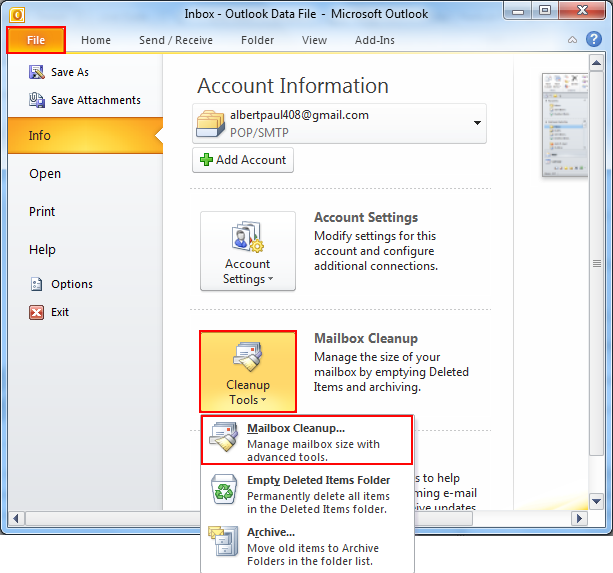The width and height of the screenshot is (613, 573).
Task: Open the File backstage tab
Action: point(36,40)
